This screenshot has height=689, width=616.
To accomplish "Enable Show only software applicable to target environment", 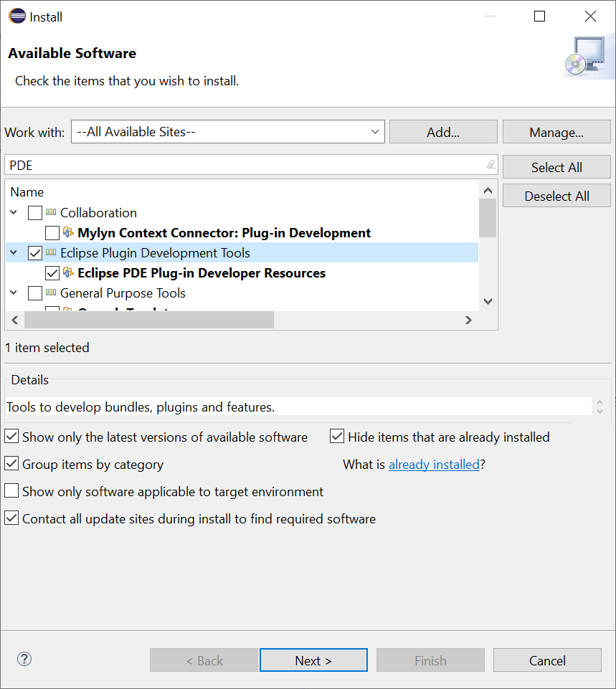I will [11, 491].
